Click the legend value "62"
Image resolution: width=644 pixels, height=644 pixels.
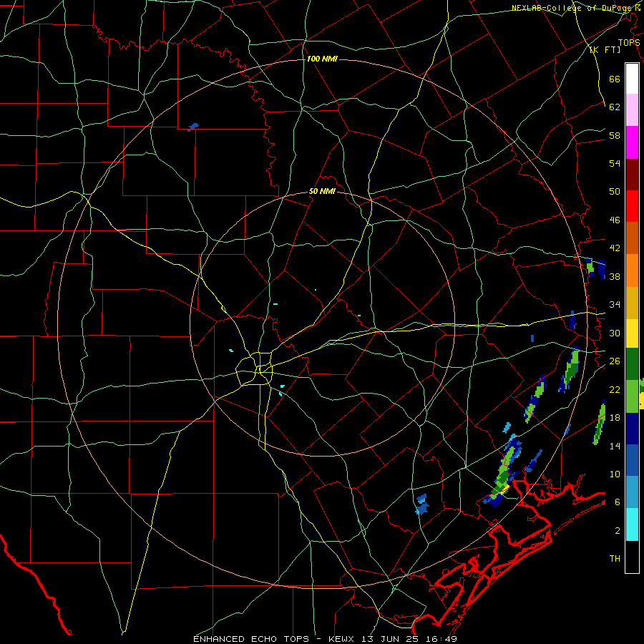click(x=615, y=107)
